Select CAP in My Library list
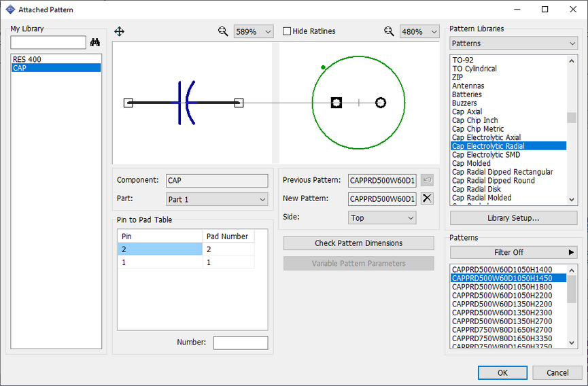Image resolution: width=588 pixels, height=386 pixels. pyautogui.click(x=56, y=68)
